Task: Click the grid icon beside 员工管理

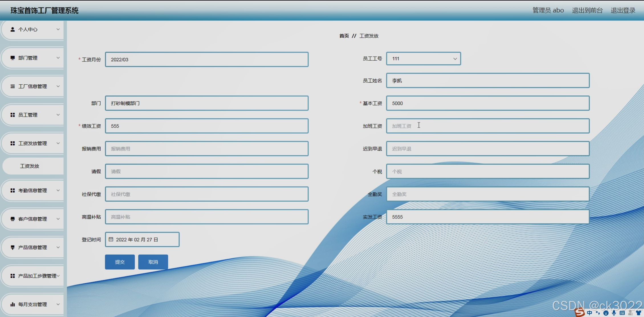Action: pos(13,115)
